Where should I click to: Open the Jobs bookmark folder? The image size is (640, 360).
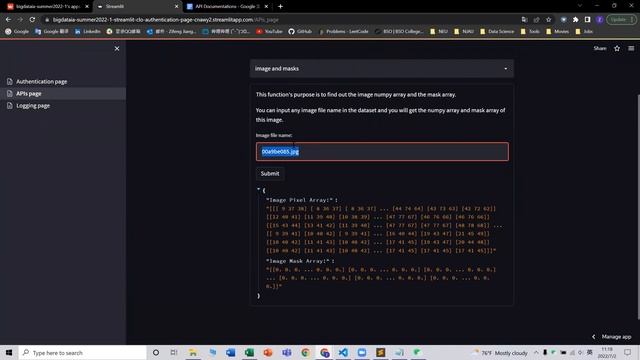pyautogui.click(x=584, y=31)
